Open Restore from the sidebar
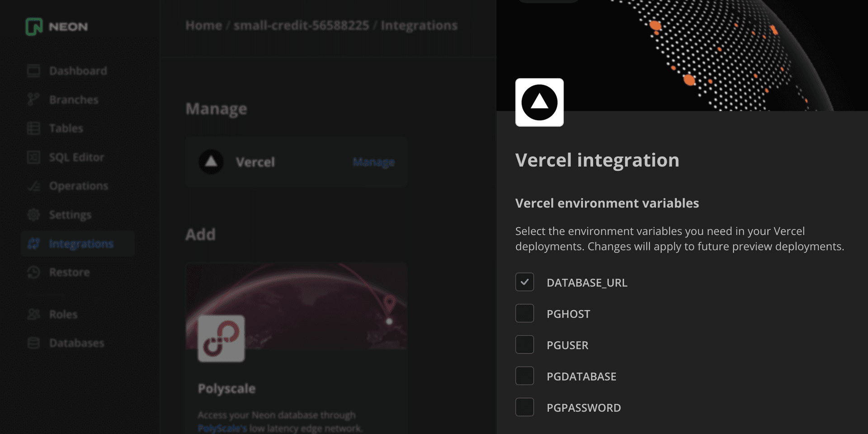 pyautogui.click(x=78, y=272)
